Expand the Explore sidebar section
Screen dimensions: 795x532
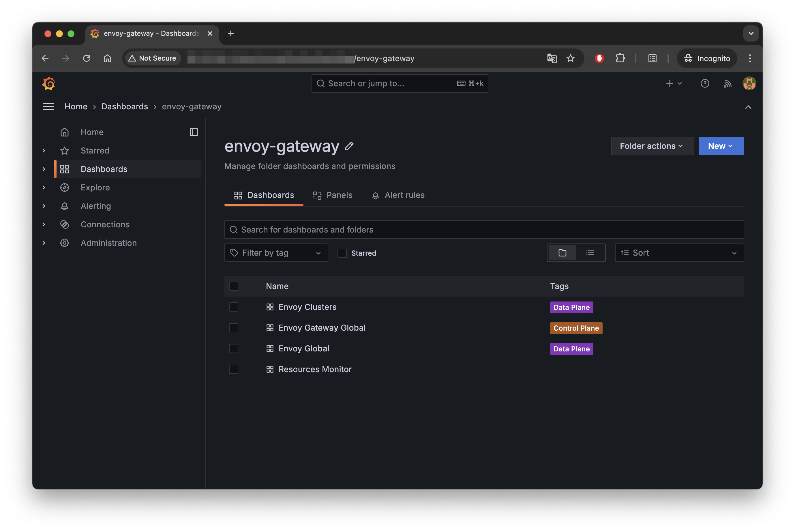click(44, 188)
